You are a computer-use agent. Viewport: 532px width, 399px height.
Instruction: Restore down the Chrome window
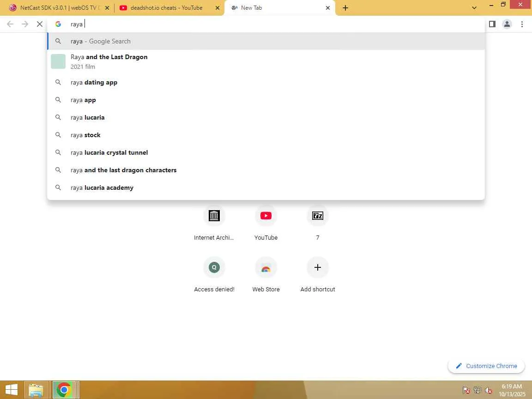pos(503,5)
